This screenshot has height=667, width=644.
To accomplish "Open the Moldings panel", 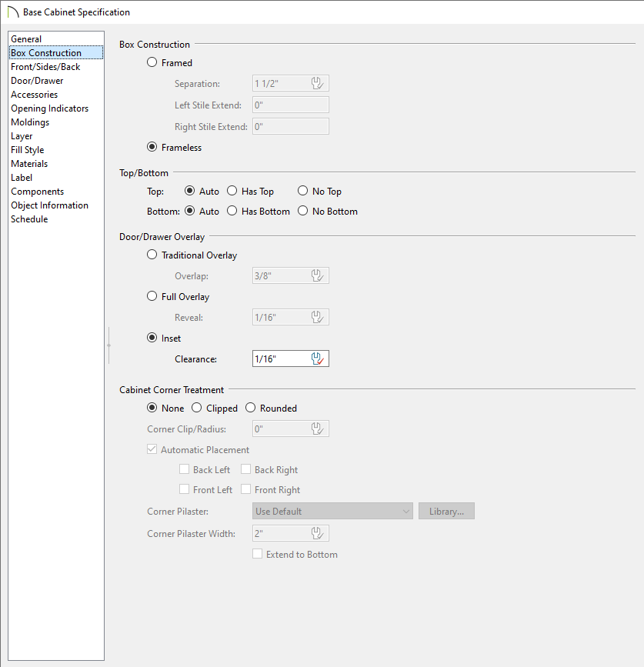I will click(55, 122).
